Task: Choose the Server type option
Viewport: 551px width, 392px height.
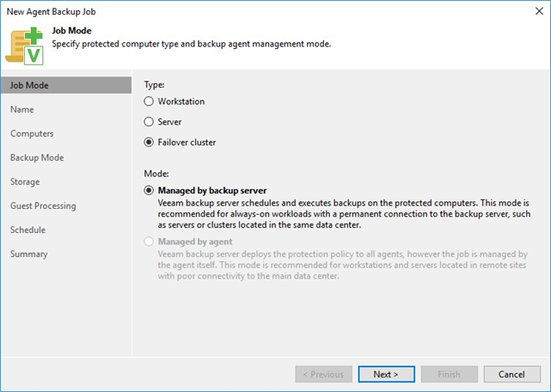Action: [150, 122]
